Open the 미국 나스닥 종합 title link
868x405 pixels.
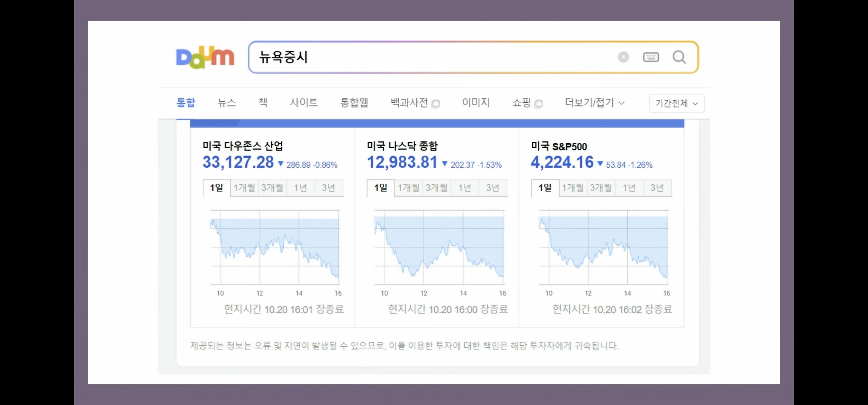click(x=402, y=146)
